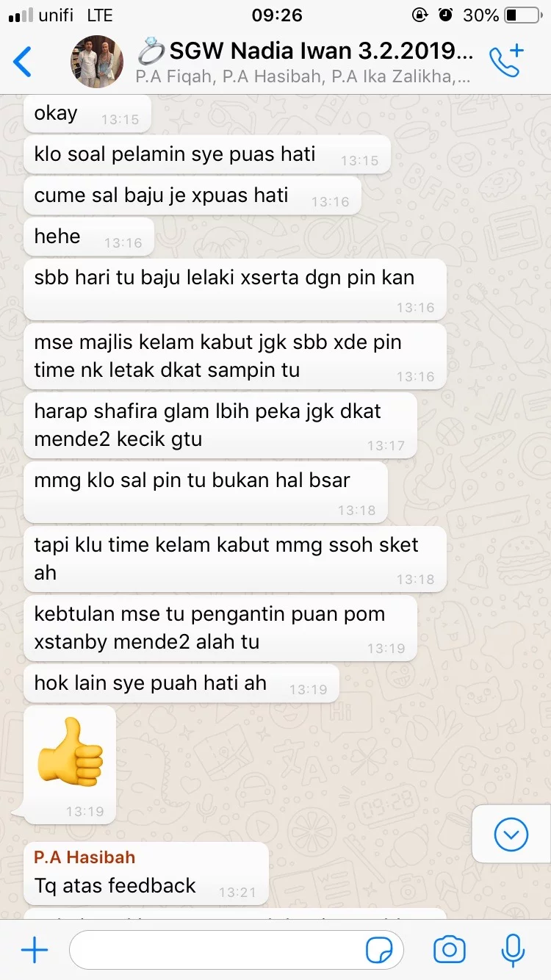Tap the 'klo soal pelamin sye puas hati' message
551x980 pixels.
click(207, 155)
